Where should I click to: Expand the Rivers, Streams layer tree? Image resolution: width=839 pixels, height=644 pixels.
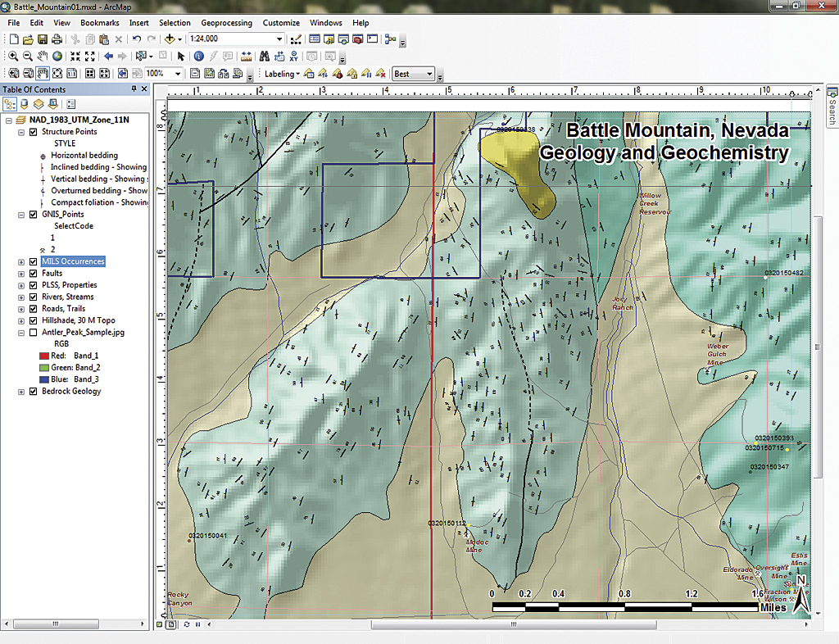pos(20,297)
